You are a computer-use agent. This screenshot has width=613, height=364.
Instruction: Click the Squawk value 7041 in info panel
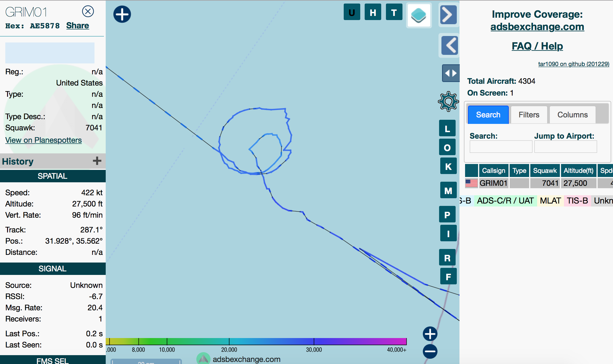tap(94, 128)
